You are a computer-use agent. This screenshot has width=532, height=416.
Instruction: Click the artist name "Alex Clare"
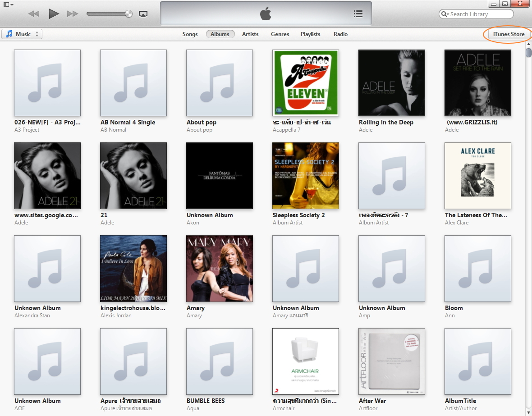pos(457,223)
